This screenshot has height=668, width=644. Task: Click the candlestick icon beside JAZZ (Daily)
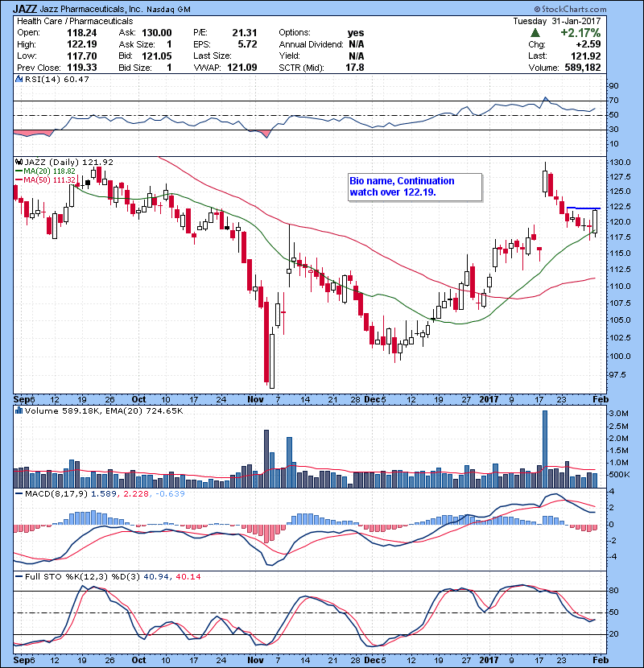[19, 162]
